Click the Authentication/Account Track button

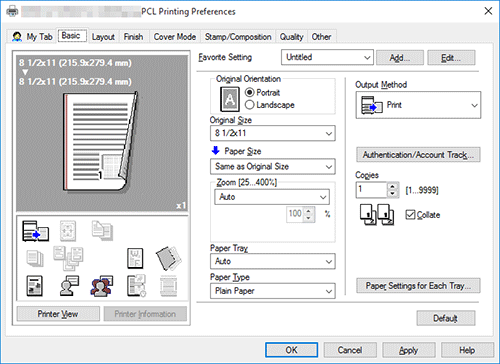click(418, 155)
